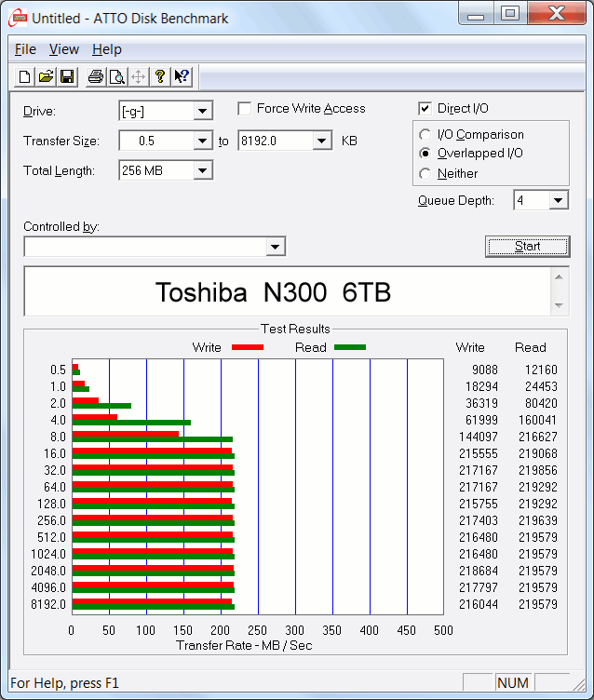Click the green Read legend swatch
The image size is (594, 700).
pyautogui.click(x=350, y=347)
